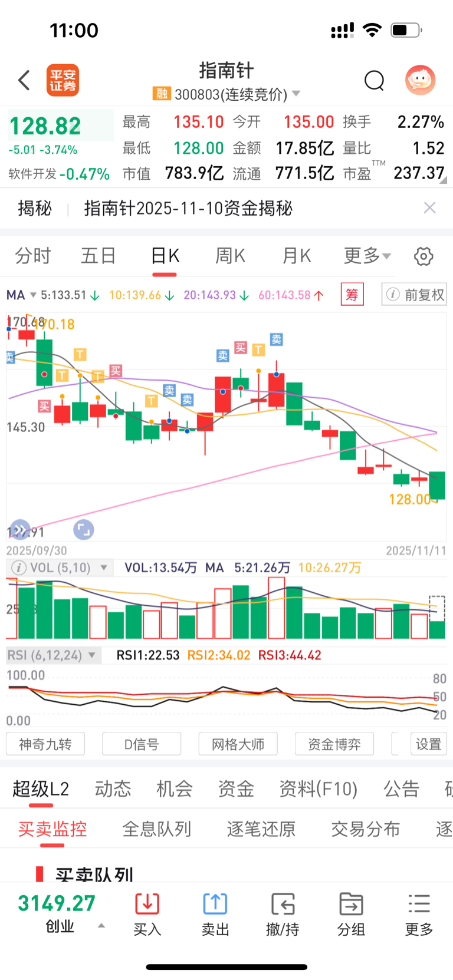Switch to 分时 chart tab
The image size is (453, 980).
(32, 256)
